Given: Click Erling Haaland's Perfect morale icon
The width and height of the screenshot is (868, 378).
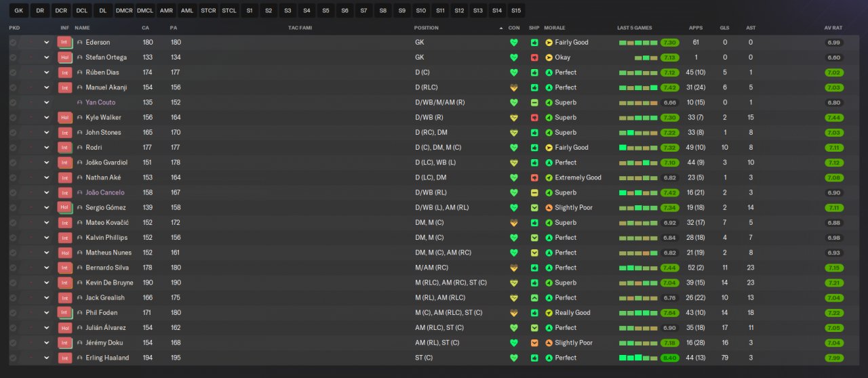Looking at the screenshot, I should [x=549, y=358].
